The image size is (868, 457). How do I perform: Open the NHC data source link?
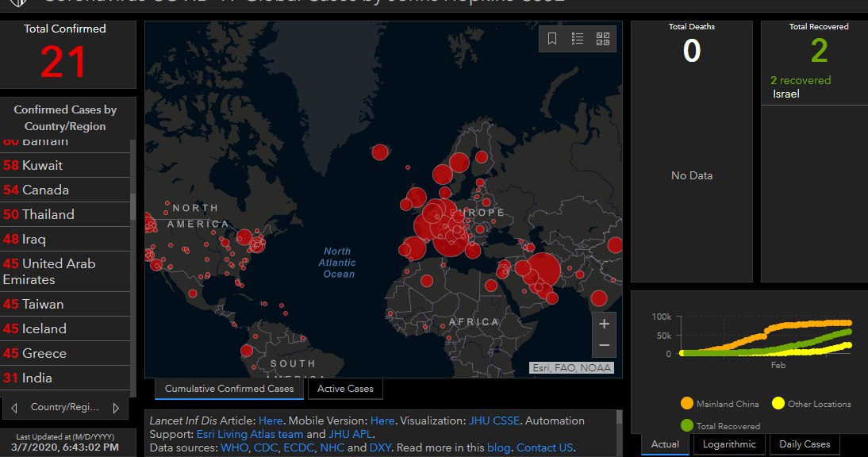pos(332,447)
